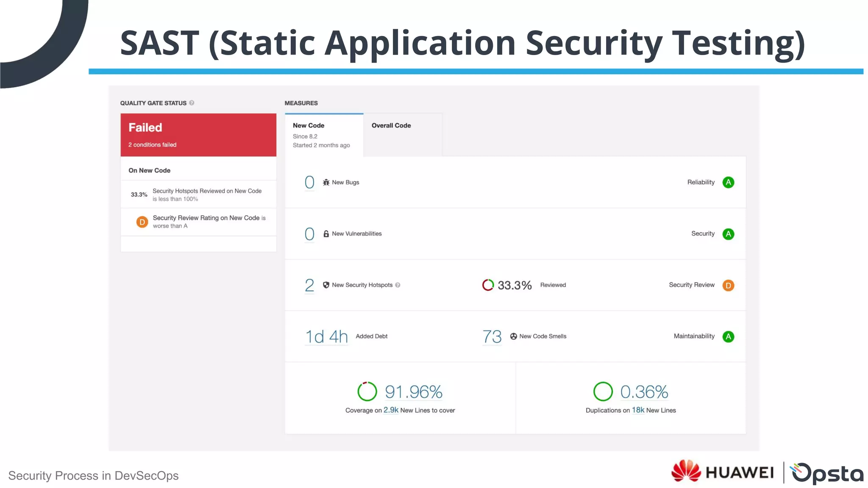Open the New Bugs count 0
Image resolution: width=868 pixels, height=488 pixels.
click(309, 183)
